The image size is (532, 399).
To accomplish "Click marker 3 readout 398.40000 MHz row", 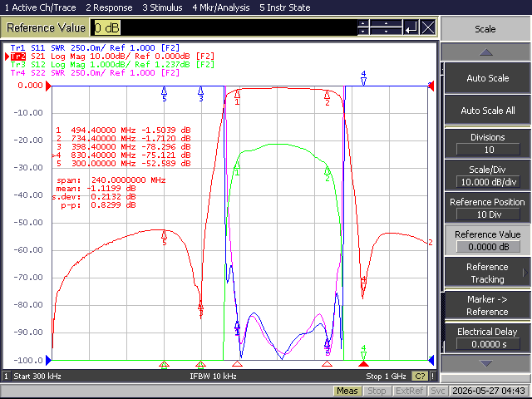I will (x=123, y=146).
